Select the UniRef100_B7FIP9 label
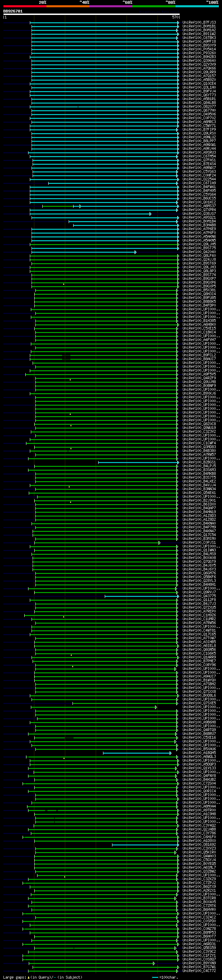The height and width of the screenshot is (980, 222). [199, 130]
